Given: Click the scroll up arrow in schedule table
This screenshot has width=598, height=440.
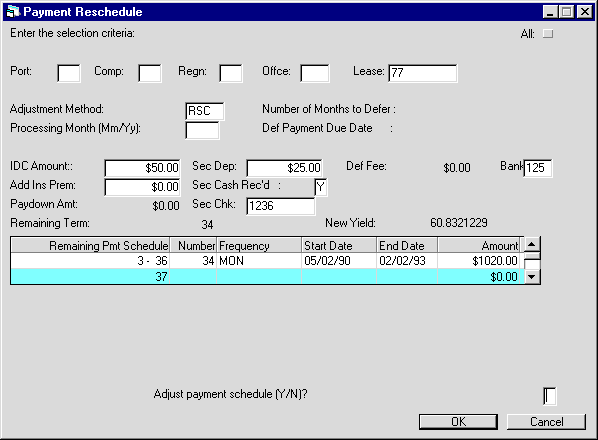Looking at the screenshot, I should [x=532, y=244].
